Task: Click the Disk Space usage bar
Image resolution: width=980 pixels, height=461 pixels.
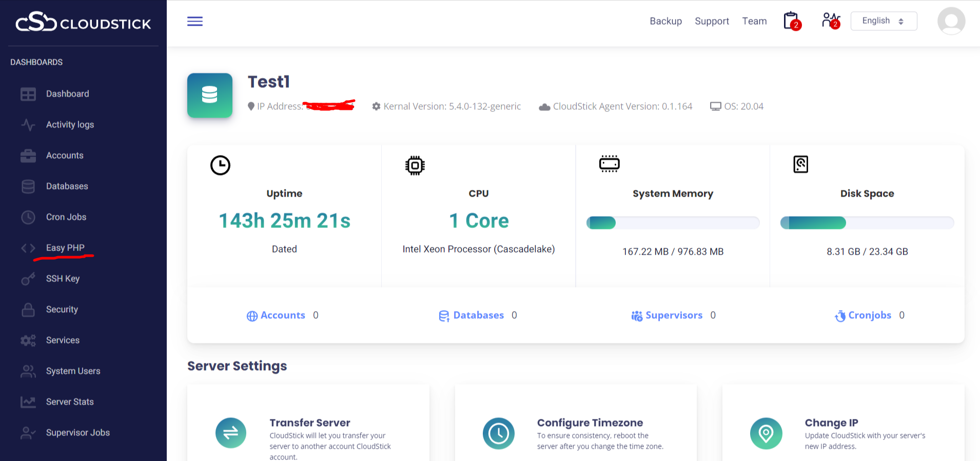Action: pos(867,223)
